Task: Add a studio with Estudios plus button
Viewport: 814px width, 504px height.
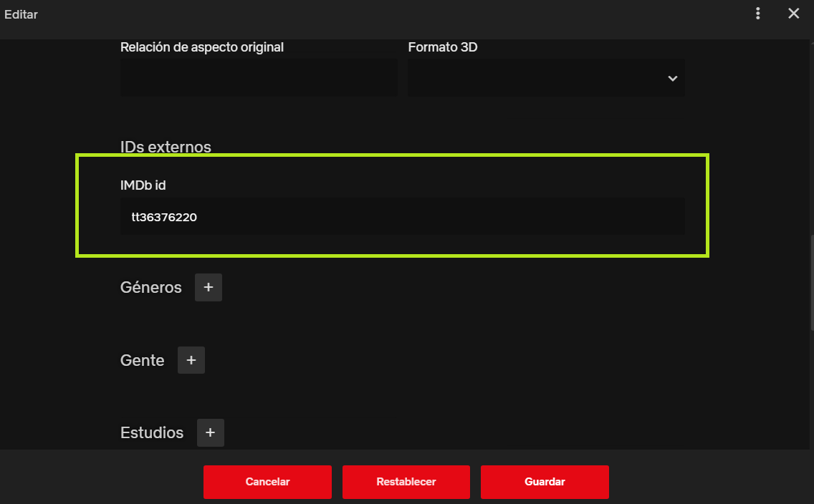Action: 210,432
